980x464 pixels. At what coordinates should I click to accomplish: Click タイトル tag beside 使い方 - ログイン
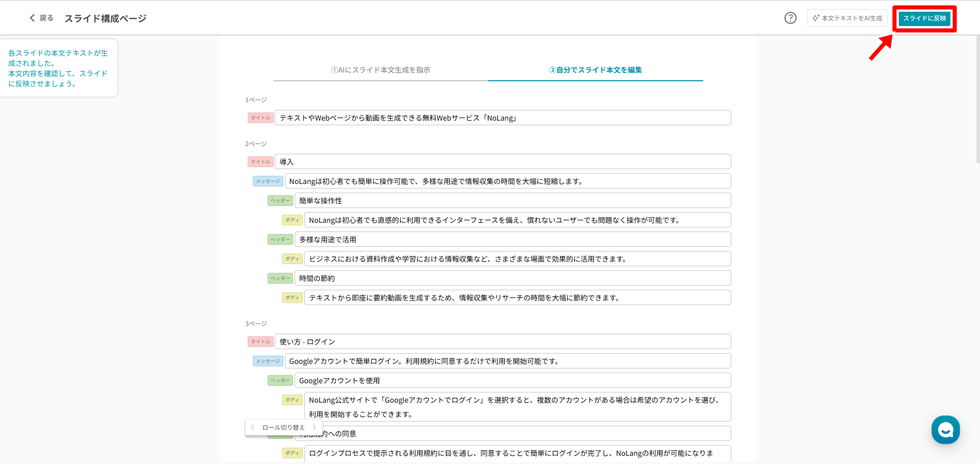point(260,341)
